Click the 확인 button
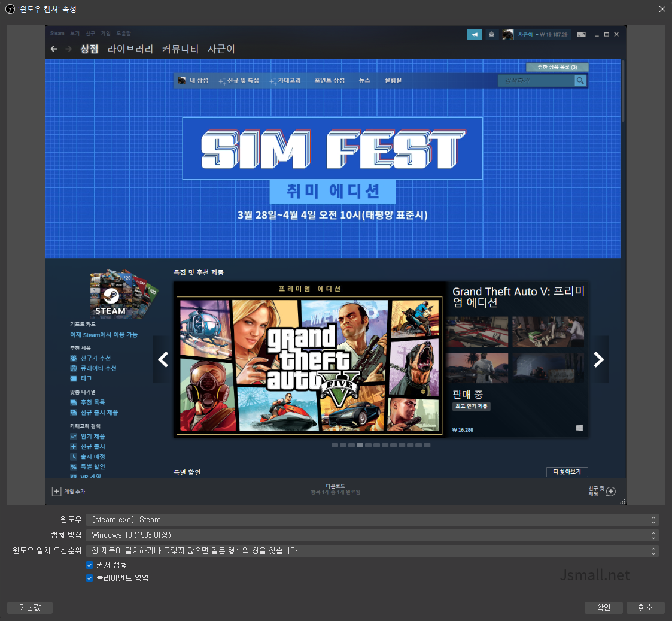Screen dimensions: 672x621 (603, 607)
